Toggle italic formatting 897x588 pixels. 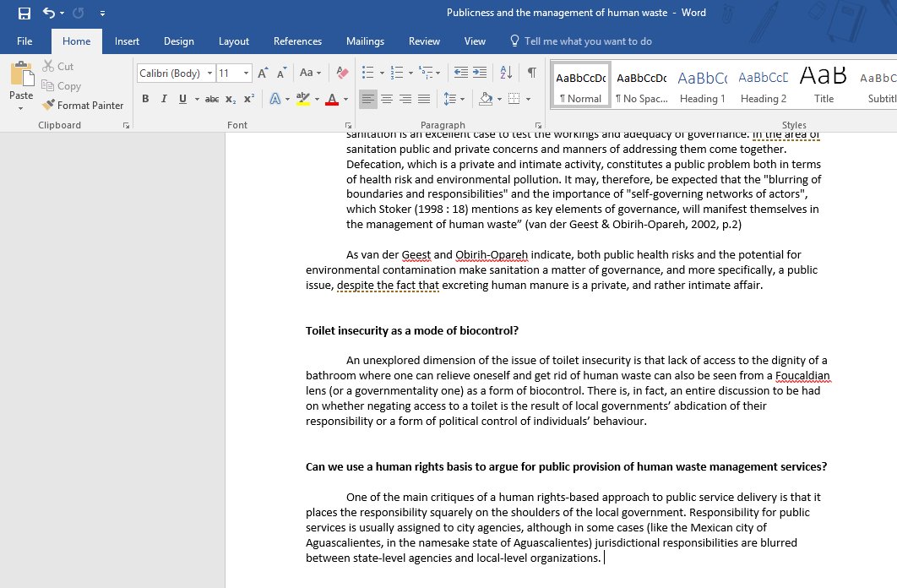164,99
